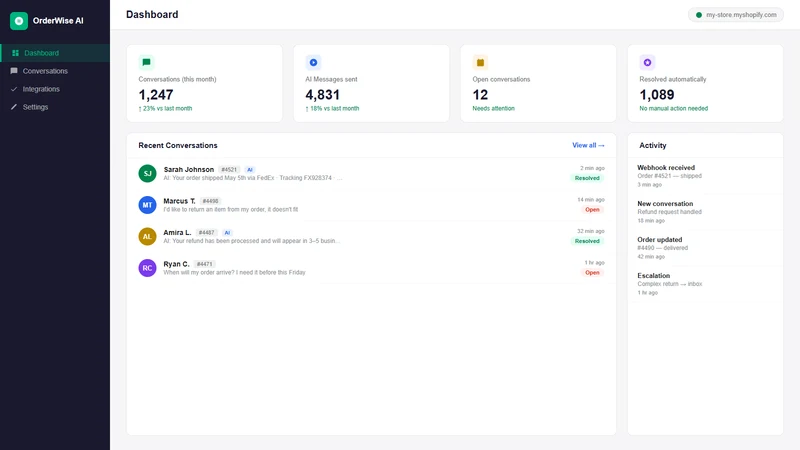
Task: Click the Resolved badge on Sarah Johnson's row
Action: [587, 178]
